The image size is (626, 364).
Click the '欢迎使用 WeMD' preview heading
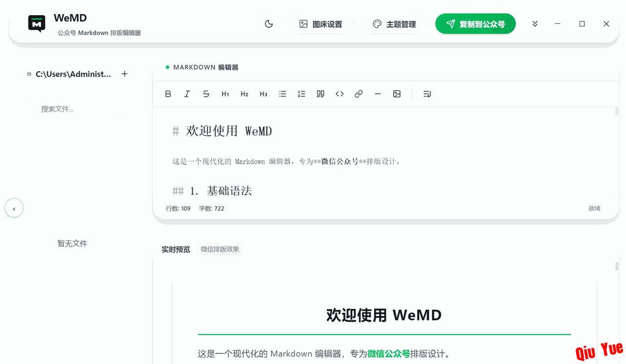point(384,315)
